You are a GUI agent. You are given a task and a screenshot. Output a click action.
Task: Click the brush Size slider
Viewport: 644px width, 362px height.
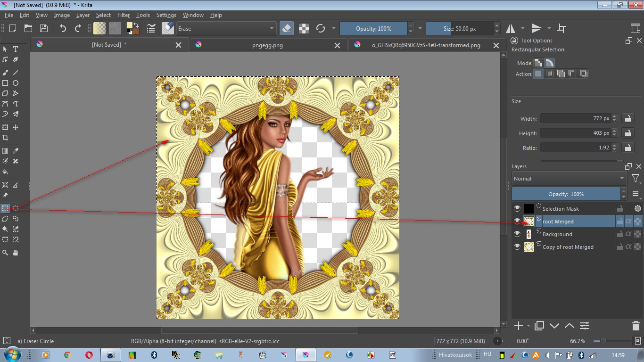pyautogui.click(x=460, y=28)
